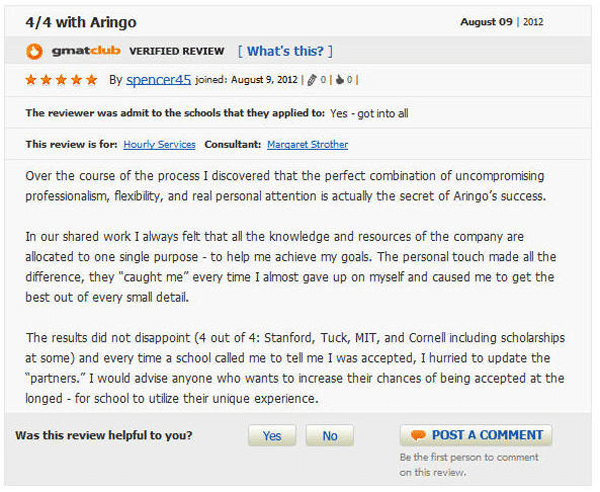Open spencer45's user profile link
Viewport: 600px width, 492px height.
(x=158, y=80)
